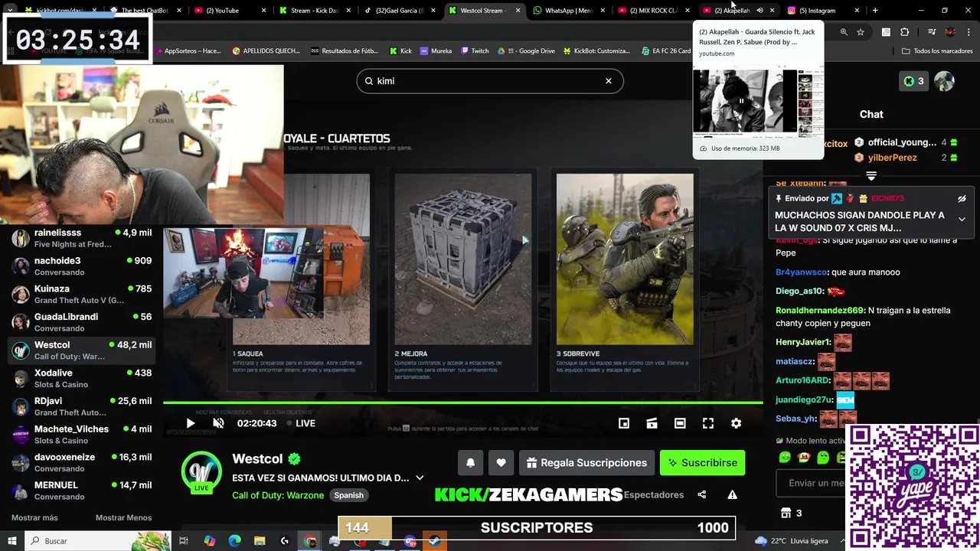Open Xodalive channel in sidebar
This screenshot has height=551, width=980.
(81, 379)
